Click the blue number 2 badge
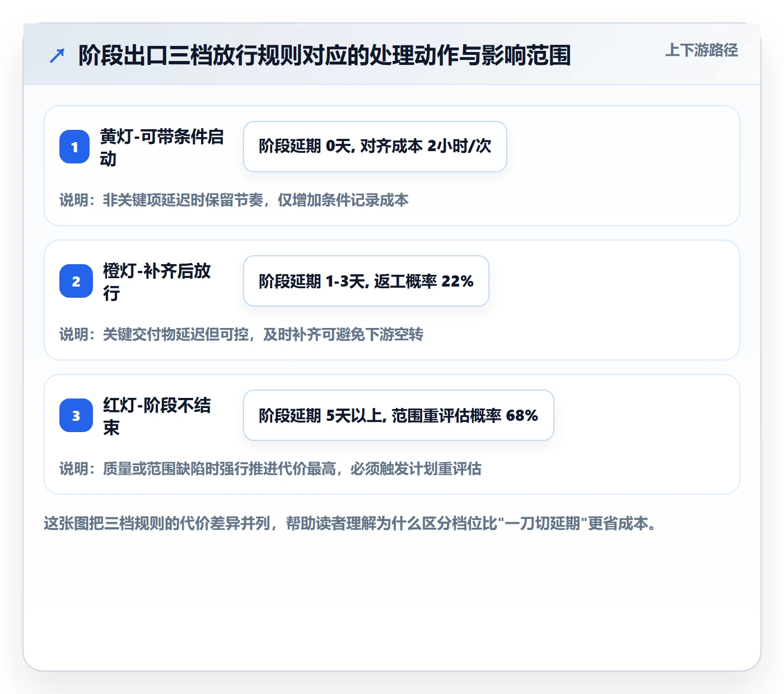Image resolution: width=784 pixels, height=694 pixels. click(76, 281)
